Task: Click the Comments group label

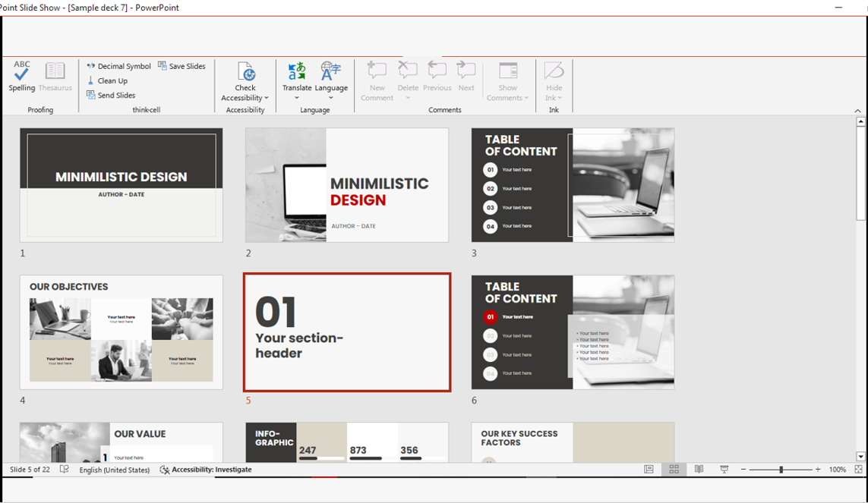Action: click(444, 110)
